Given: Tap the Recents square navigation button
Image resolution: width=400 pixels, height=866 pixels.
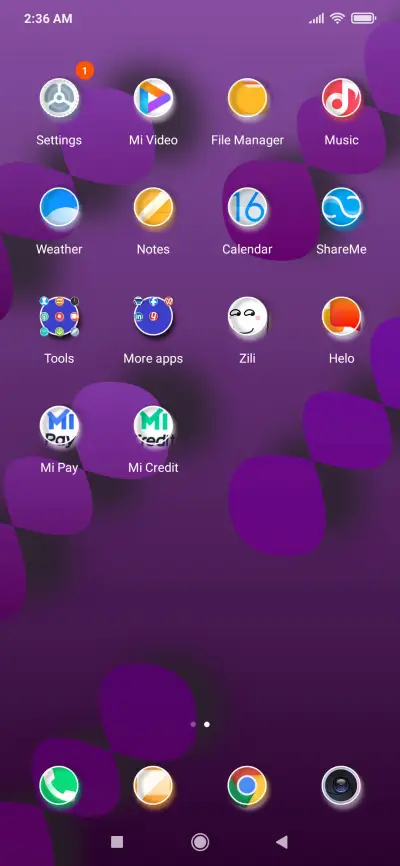Looking at the screenshot, I should click(x=117, y=842).
